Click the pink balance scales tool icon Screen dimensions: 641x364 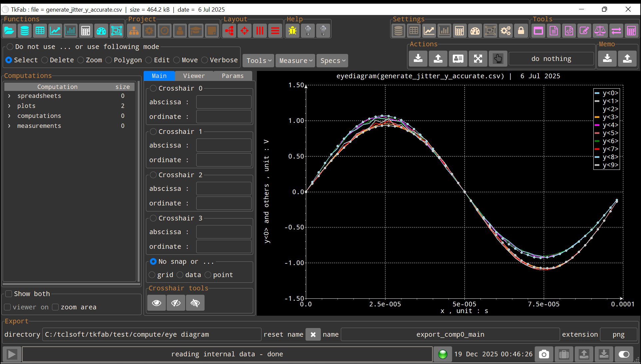click(x=600, y=31)
